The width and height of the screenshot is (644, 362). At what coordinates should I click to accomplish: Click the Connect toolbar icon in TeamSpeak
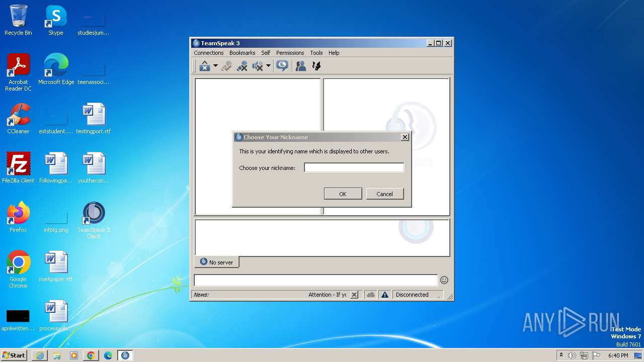pos(204,66)
